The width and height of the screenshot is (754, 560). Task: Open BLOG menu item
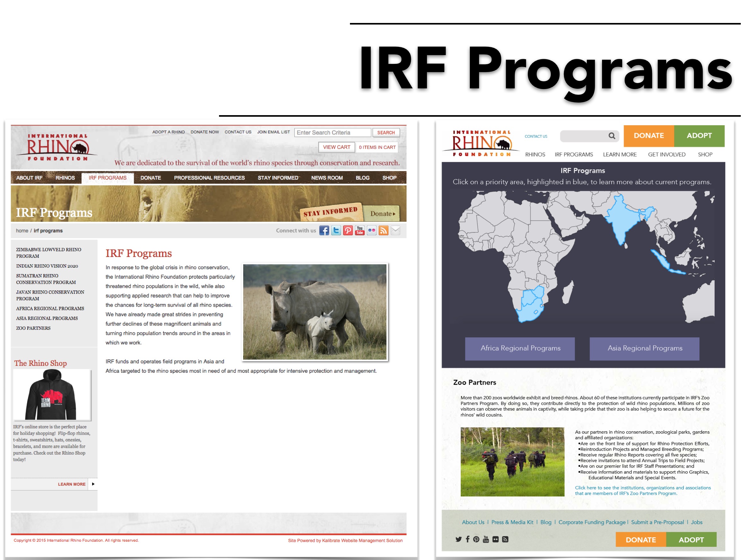tap(363, 178)
